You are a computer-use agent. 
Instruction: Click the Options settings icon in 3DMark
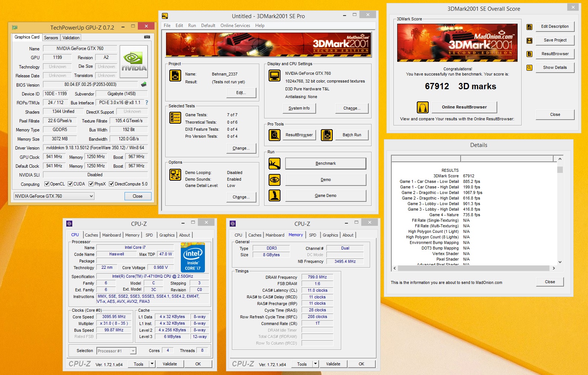175,175
